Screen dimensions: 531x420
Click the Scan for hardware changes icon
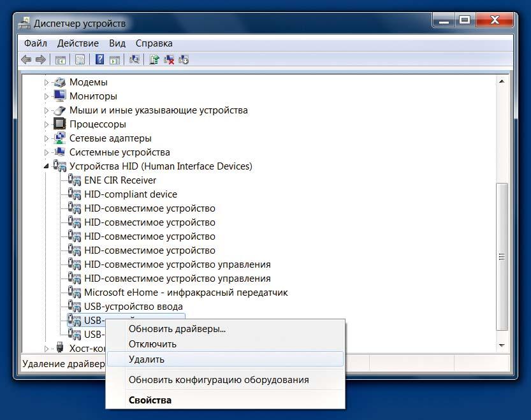135,60
